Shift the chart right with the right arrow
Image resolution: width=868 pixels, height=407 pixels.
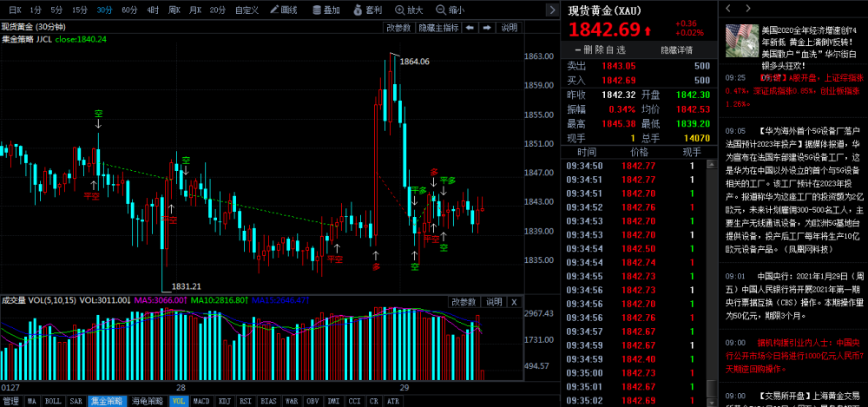coord(487,28)
